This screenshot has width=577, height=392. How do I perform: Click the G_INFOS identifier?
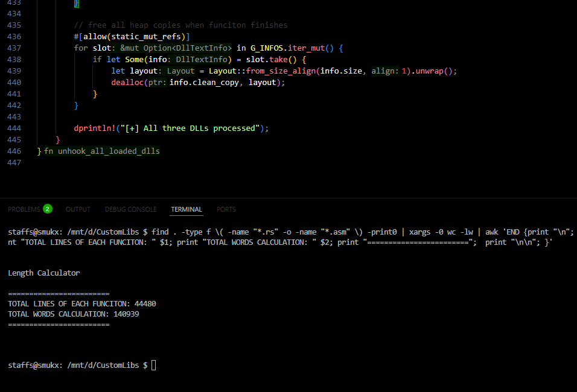tap(267, 48)
